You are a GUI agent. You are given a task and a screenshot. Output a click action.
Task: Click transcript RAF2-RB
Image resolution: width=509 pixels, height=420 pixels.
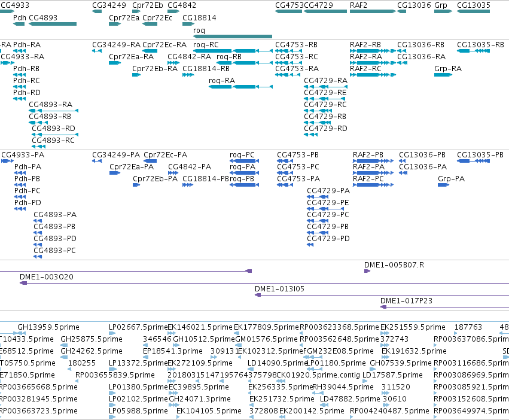[373, 51]
